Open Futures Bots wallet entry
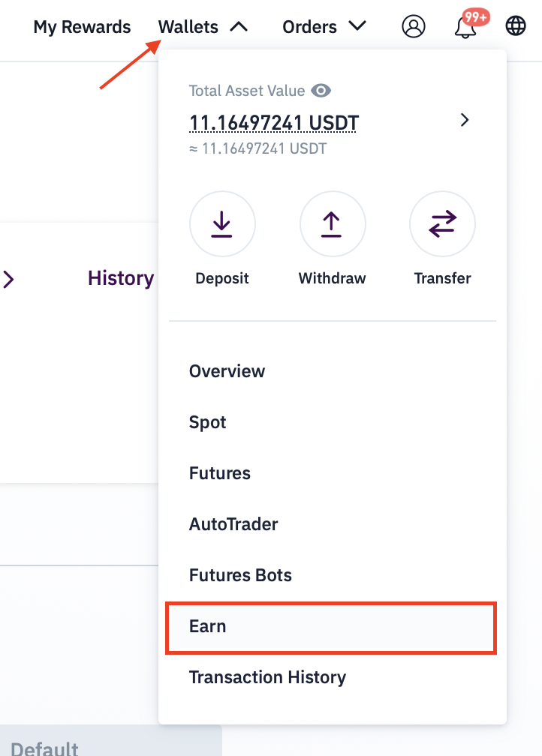542x756 pixels. (x=240, y=575)
